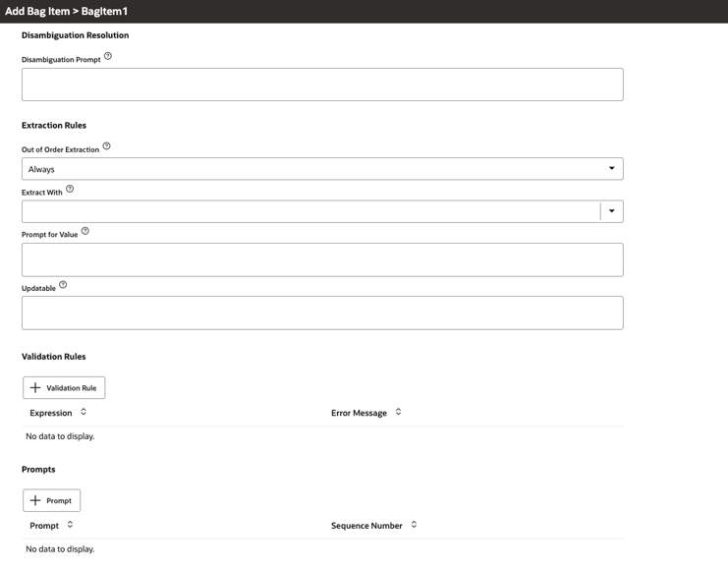The height and width of the screenshot is (570, 728).
Task: Open help icon beside Disambiguation Prompt
Action: pos(108,56)
